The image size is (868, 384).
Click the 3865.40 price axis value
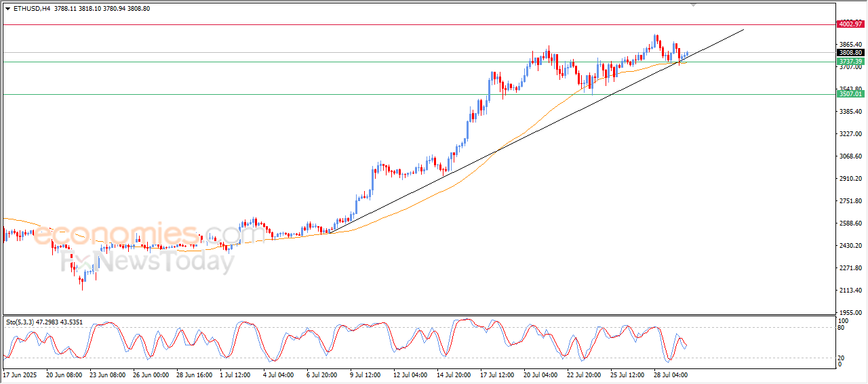(x=850, y=45)
